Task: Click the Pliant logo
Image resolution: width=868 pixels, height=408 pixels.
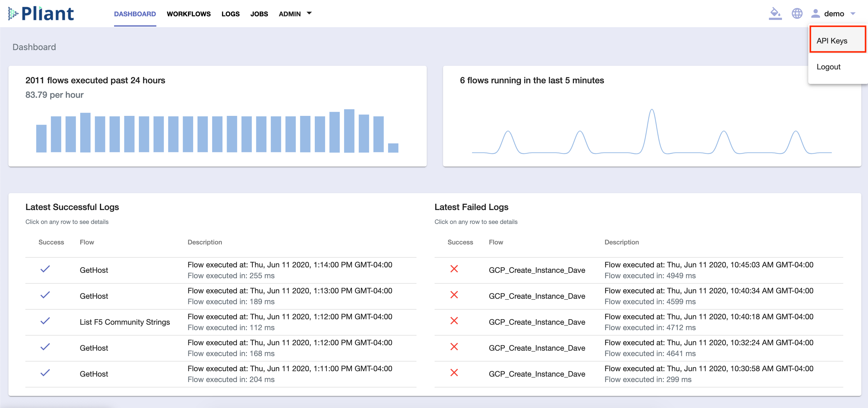Action: tap(41, 14)
